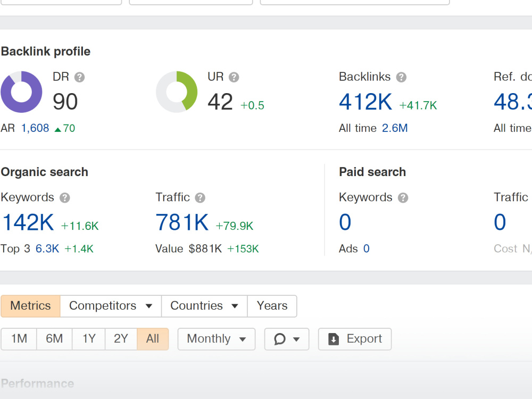Click the 48.3 referring domains value
The width and height of the screenshot is (532, 399).
point(513,102)
